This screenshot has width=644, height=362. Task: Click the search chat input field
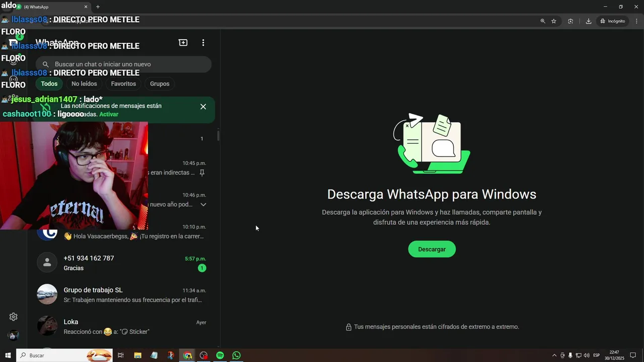click(x=123, y=64)
